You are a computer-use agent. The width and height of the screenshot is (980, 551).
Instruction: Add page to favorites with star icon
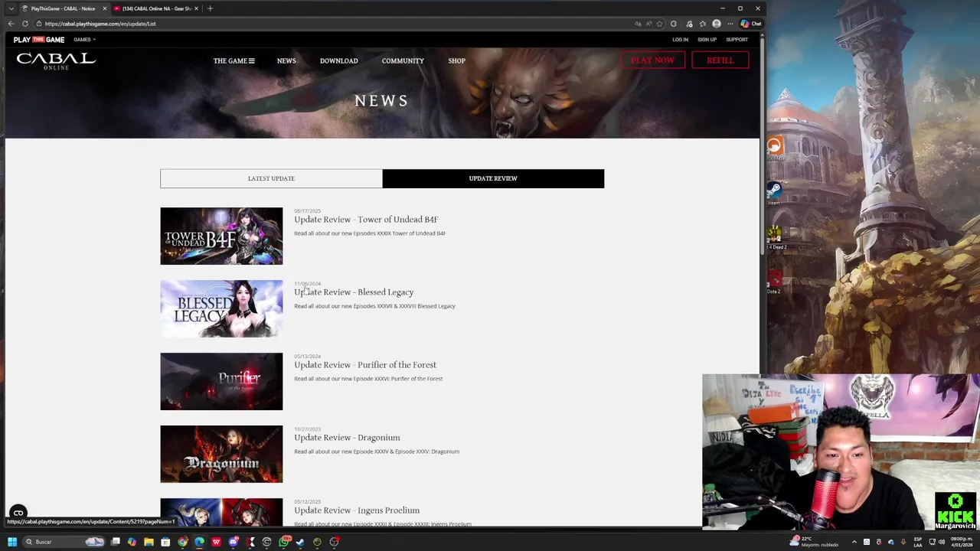point(659,24)
